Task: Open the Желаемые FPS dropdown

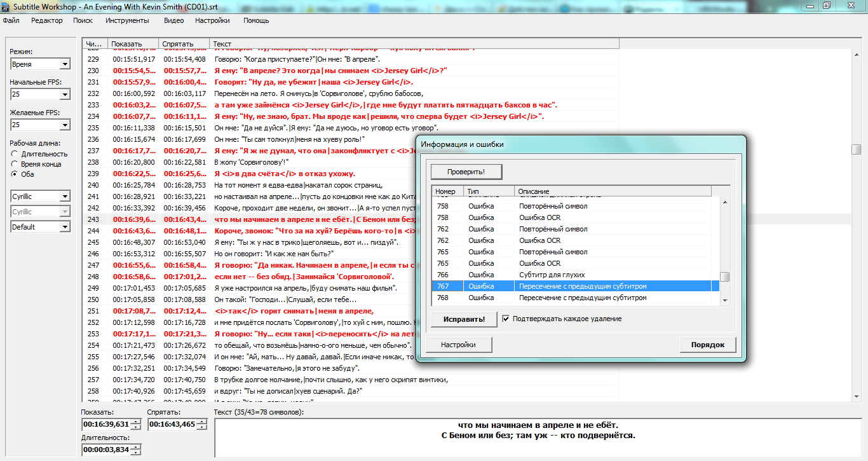Action: tap(65, 125)
